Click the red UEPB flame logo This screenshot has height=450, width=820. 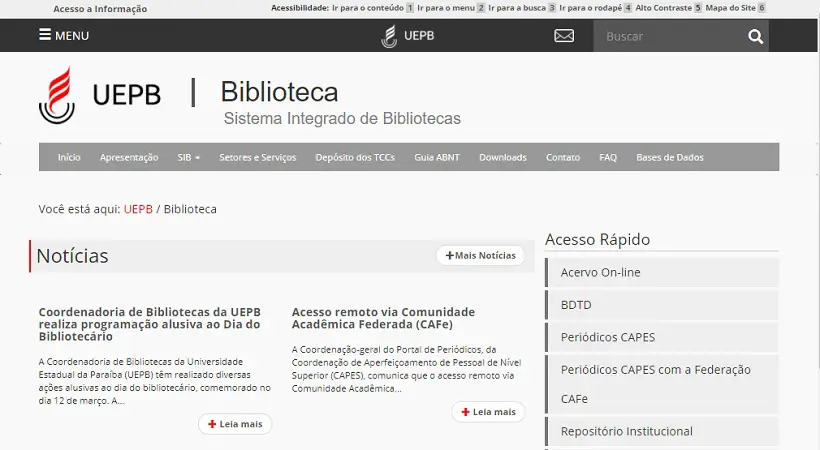(x=57, y=95)
